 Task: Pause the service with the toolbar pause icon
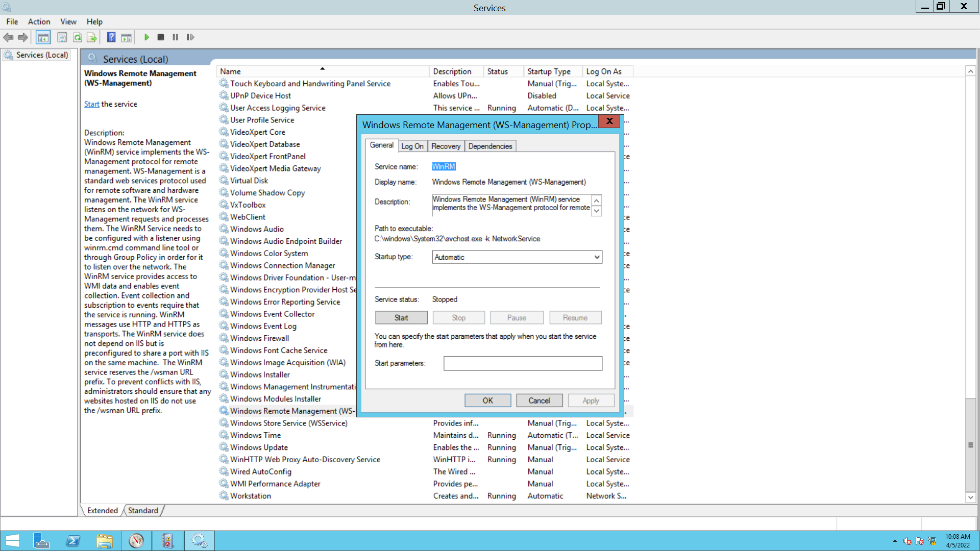pyautogui.click(x=175, y=37)
